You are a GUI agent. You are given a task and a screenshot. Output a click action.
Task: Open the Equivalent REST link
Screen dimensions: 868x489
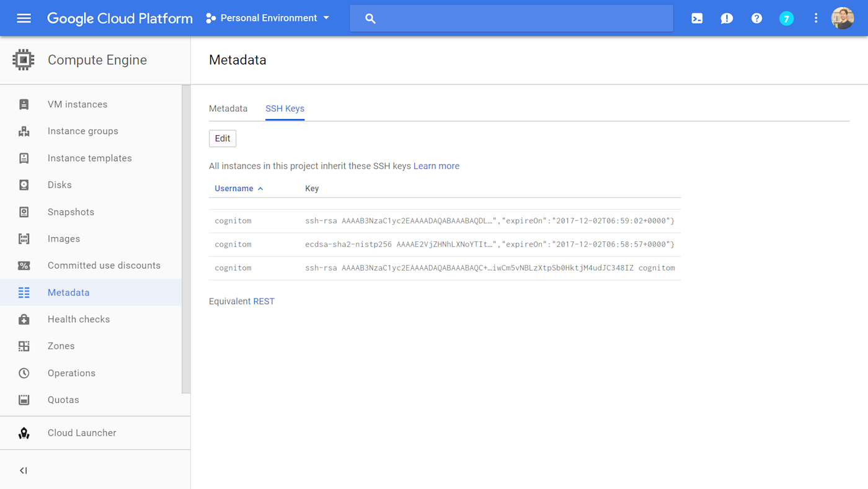[x=263, y=302]
